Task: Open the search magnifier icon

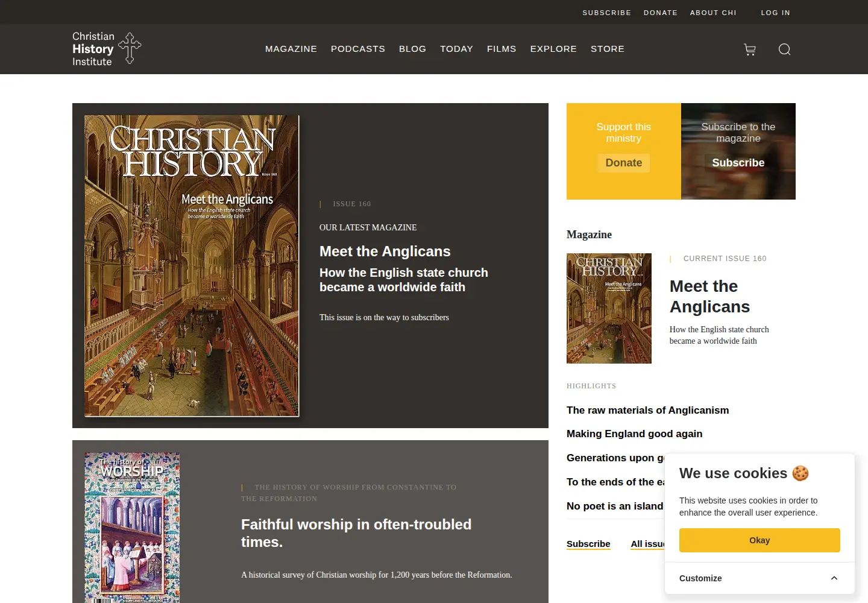Action: 784,49
